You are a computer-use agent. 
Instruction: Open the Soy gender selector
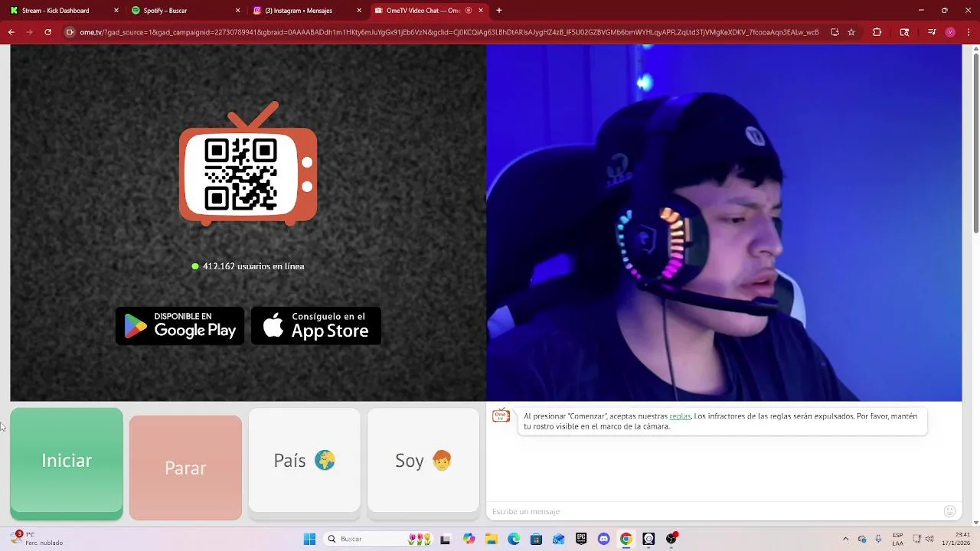point(423,461)
